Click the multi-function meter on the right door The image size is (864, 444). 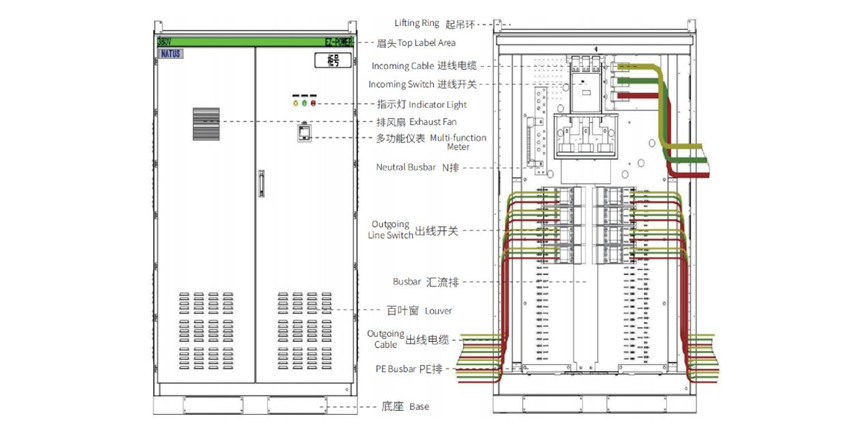(x=304, y=133)
